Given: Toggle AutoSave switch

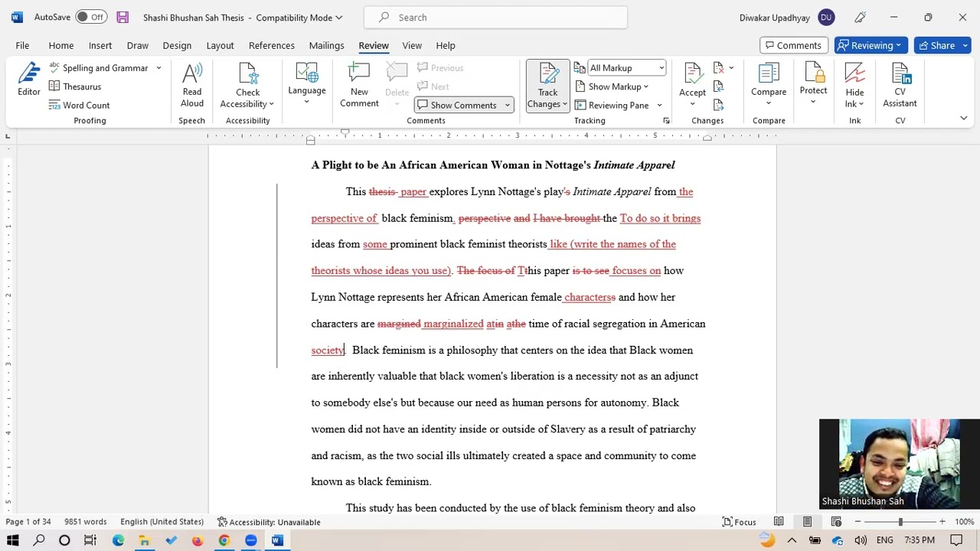Looking at the screenshot, I should coord(91,17).
